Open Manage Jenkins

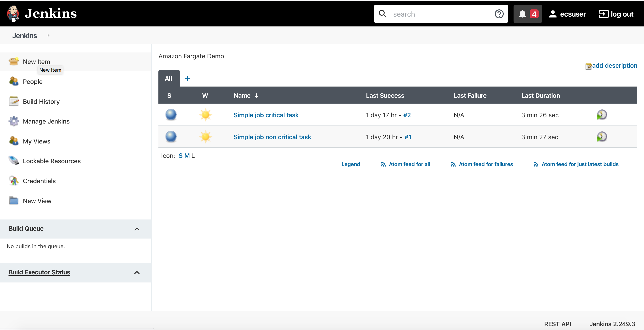[x=46, y=121]
